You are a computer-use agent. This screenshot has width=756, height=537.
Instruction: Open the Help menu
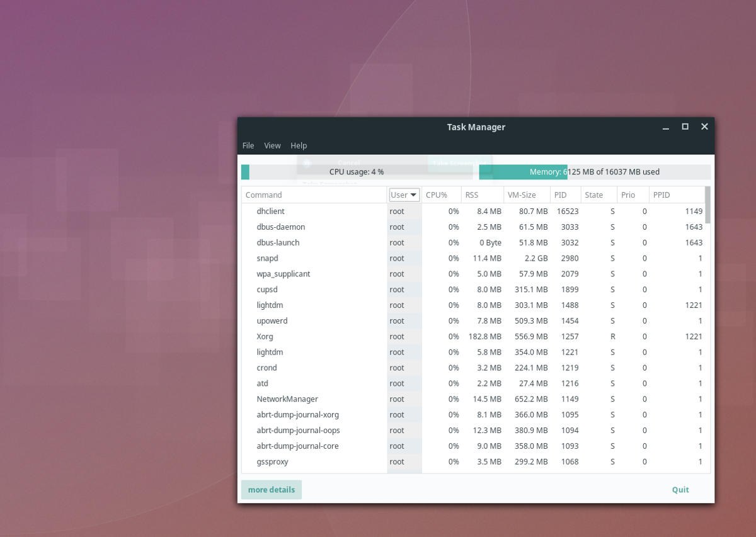pos(299,145)
